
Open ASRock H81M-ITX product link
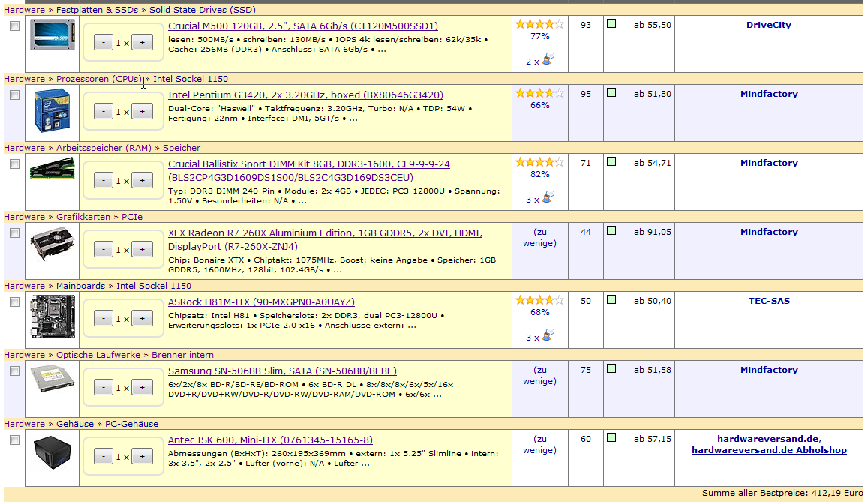261,302
